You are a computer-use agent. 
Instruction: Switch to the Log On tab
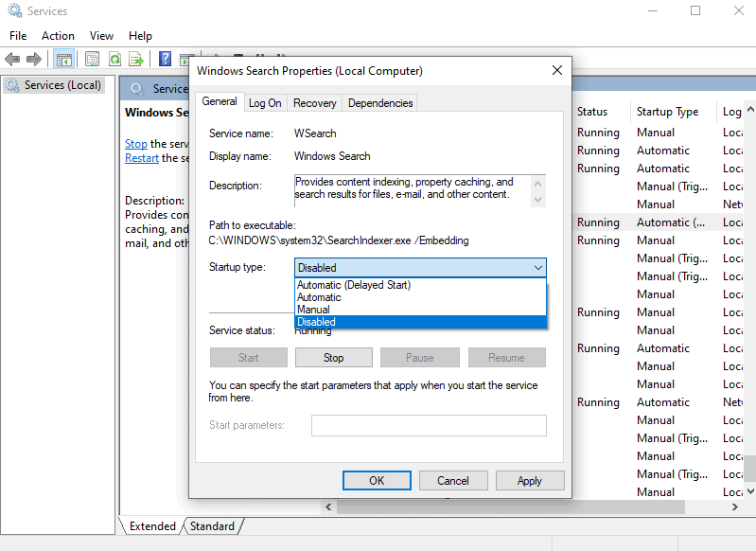click(265, 103)
